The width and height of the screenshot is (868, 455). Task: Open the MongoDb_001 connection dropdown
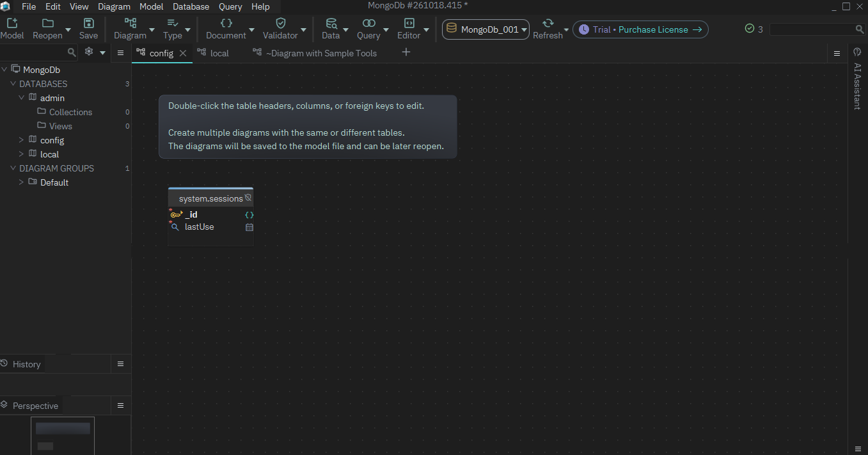pos(485,29)
